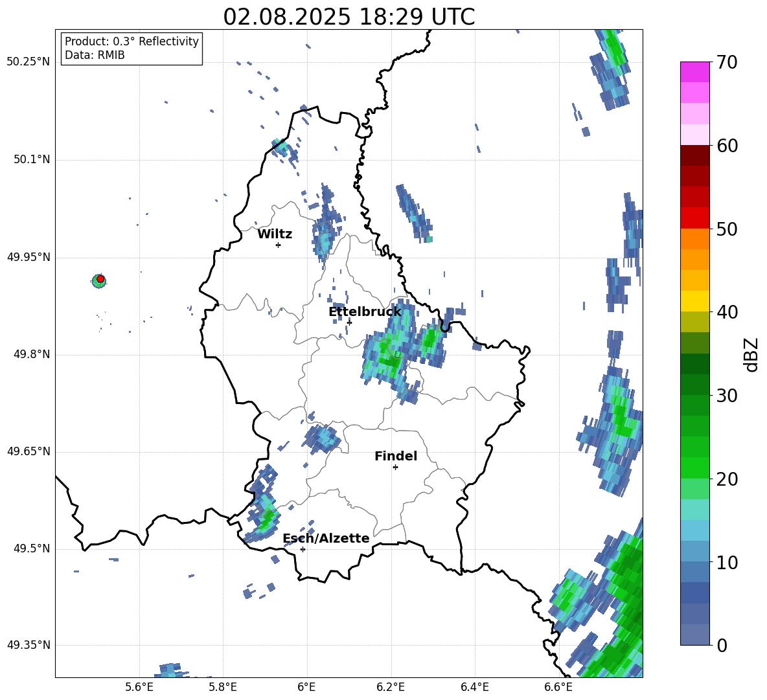
Task: Click the 49.95°N latitude label
Action: point(29,257)
